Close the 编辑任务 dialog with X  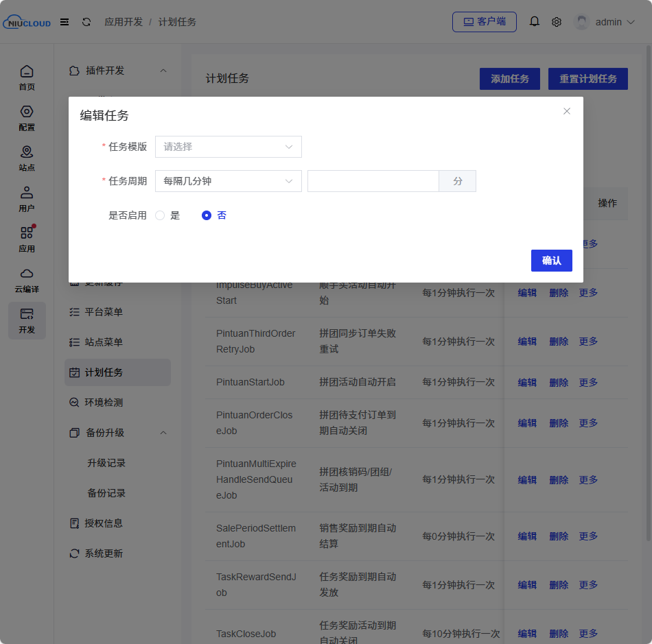point(567,111)
